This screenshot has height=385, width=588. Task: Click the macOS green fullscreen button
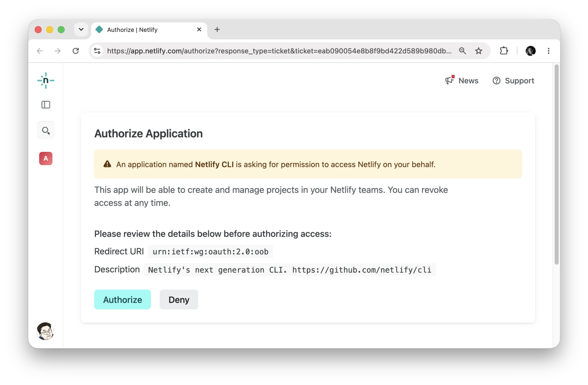pyautogui.click(x=61, y=29)
